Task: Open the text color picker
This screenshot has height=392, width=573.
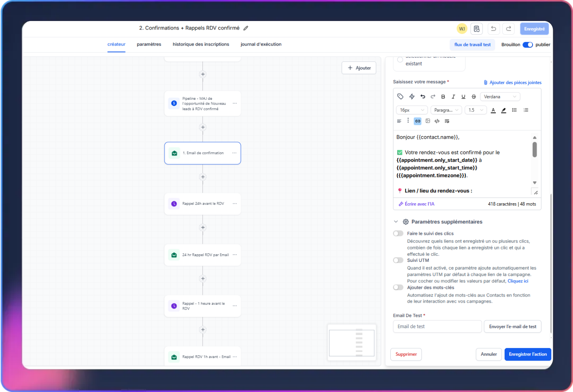Action: (x=493, y=110)
